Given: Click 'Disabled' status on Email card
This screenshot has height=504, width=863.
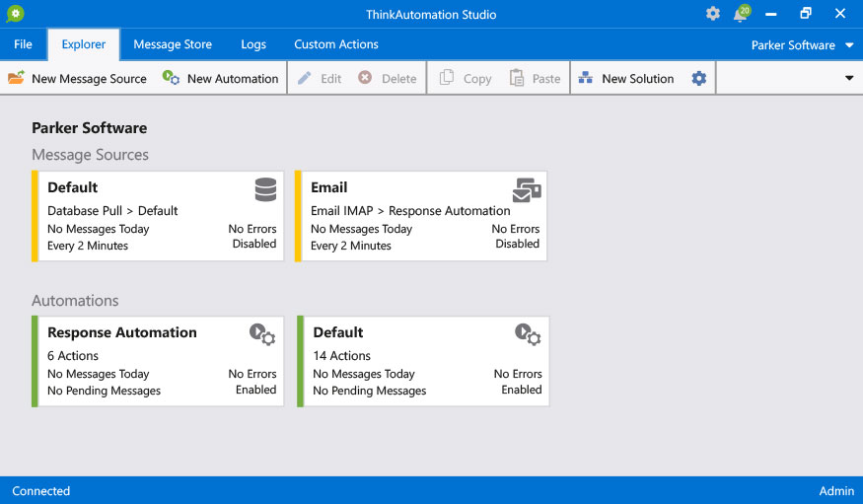Looking at the screenshot, I should point(517,244).
